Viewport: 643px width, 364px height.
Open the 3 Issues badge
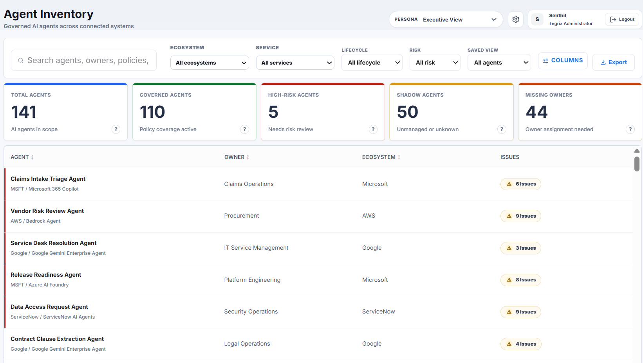click(521, 248)
